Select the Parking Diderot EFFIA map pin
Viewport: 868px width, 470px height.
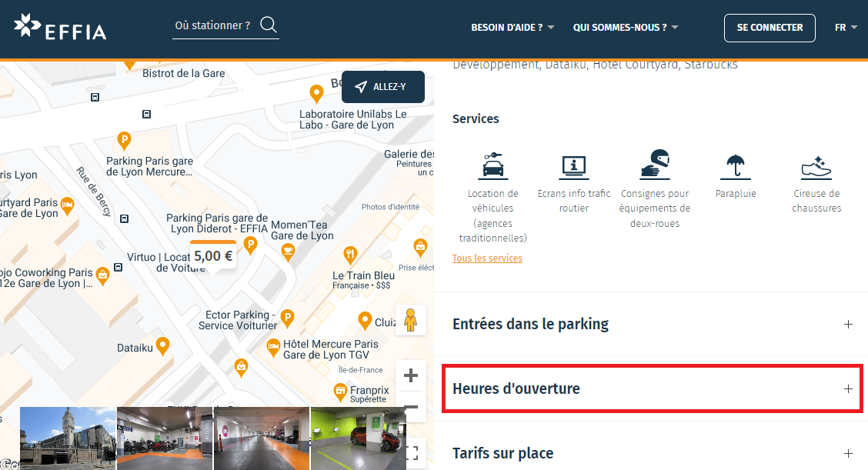251,245
